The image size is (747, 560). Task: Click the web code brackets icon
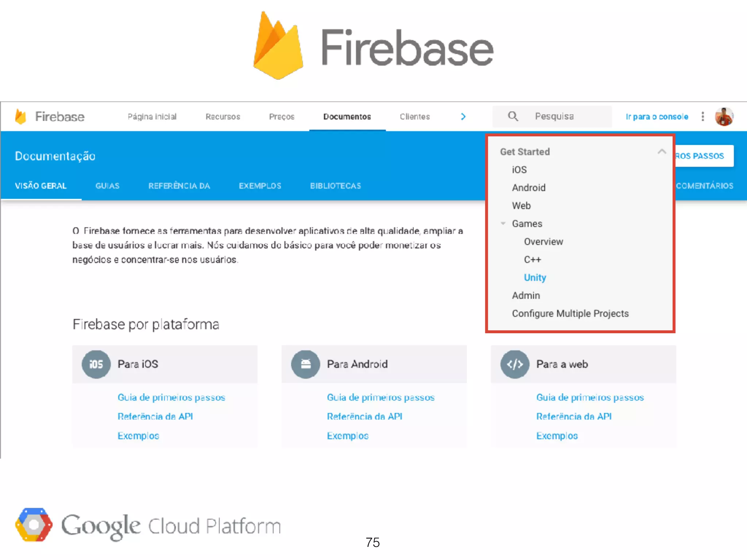pyautogui.click(x=515, y=364)
